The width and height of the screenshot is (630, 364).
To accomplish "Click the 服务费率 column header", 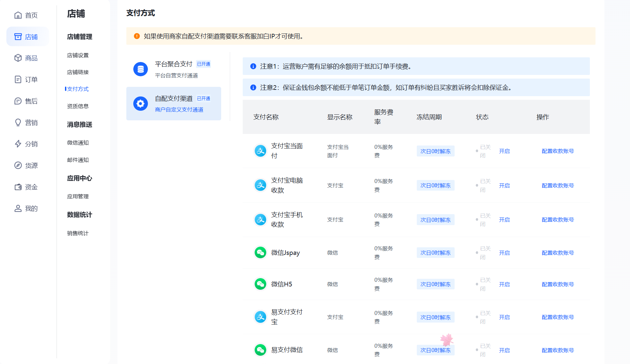I will pyautogui.click(x=384, y=117).
